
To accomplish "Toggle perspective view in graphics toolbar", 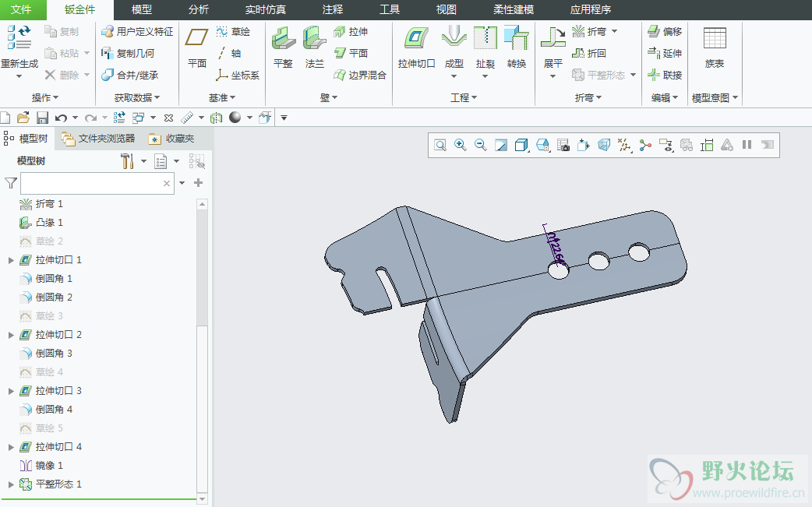I will click(605, 145).
